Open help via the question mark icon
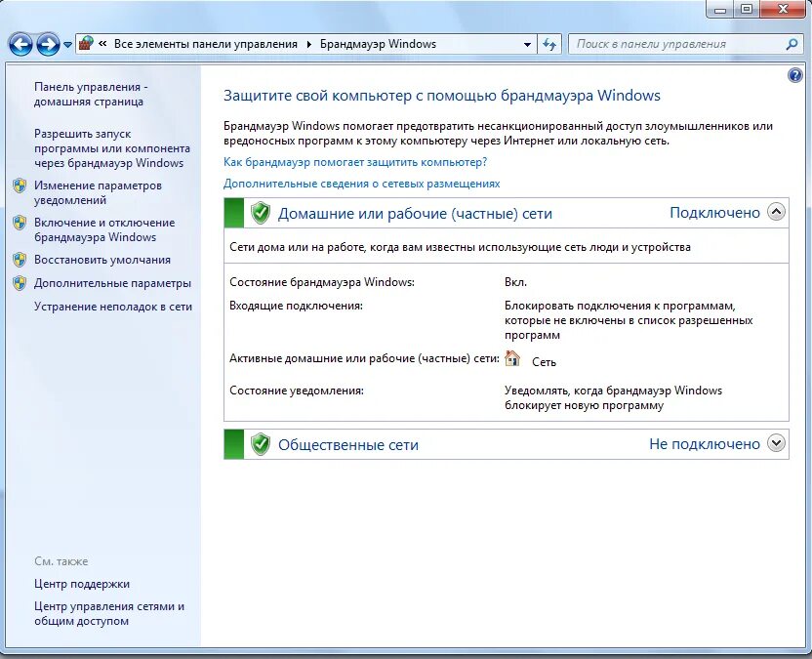 pos(794,75)
